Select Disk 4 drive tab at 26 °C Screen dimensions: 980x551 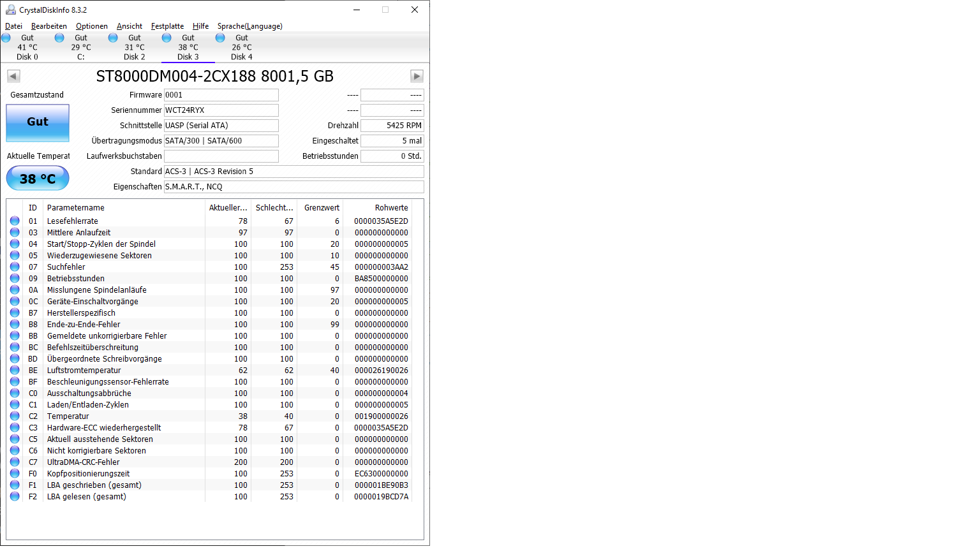click(x=241, y=47)
